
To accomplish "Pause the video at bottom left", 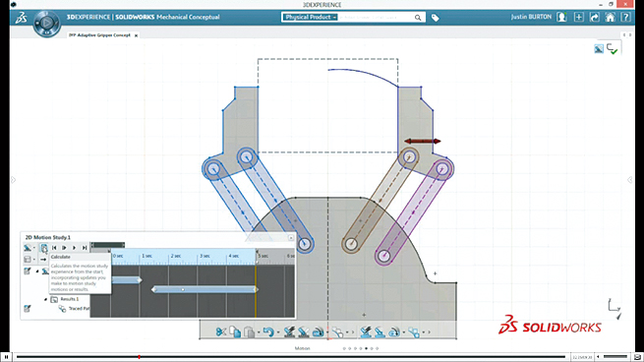I will (x=6, y=357).
